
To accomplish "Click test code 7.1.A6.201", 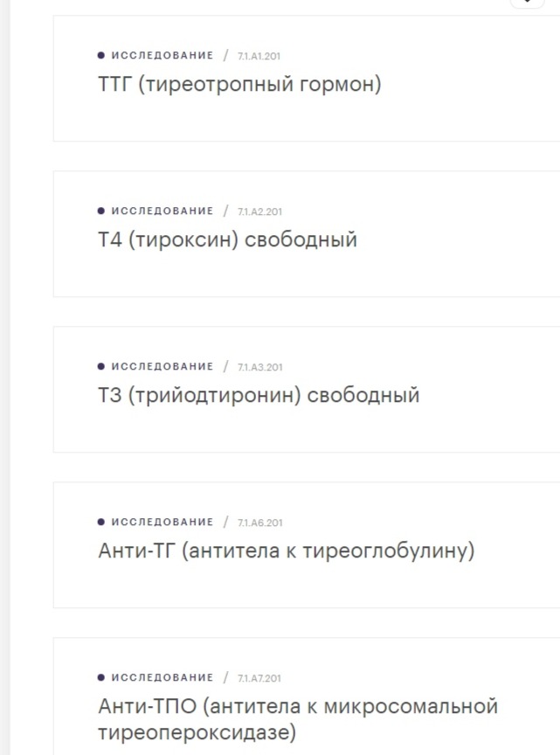I will [x=259, y=523].
